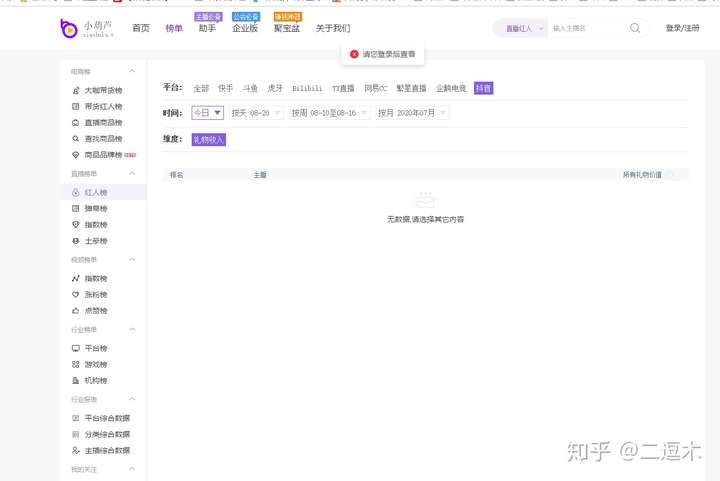Viewport: 720px width, 481px height.
Task: Collapse the 电商榜 sidebar section
Action: (x=132, y=71)
